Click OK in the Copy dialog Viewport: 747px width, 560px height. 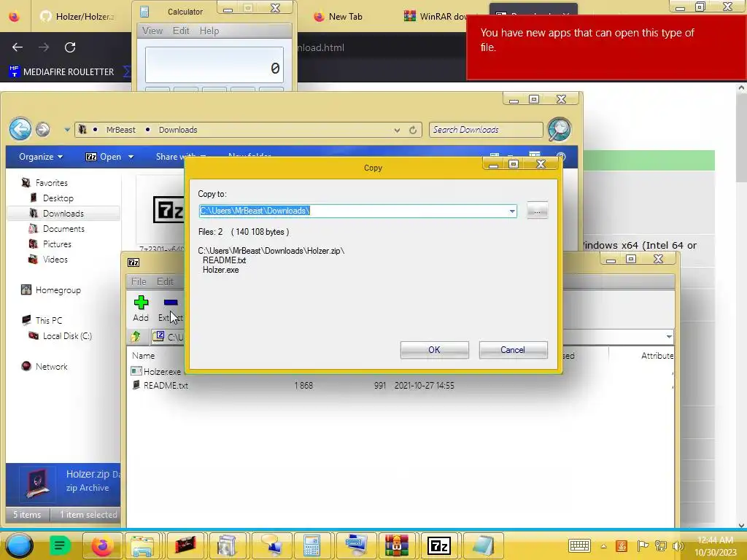coord(435,350)
